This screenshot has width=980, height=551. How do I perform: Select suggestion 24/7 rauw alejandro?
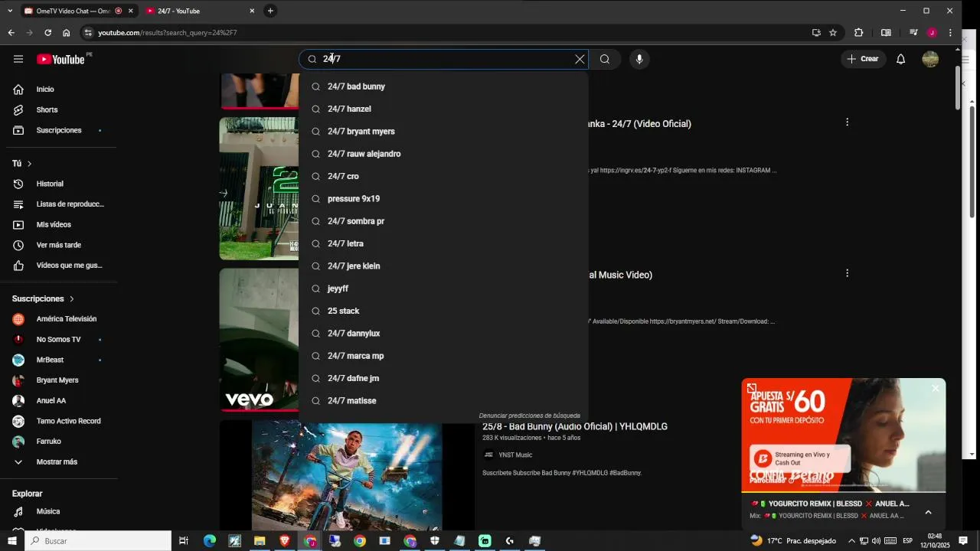pos(443,154)
